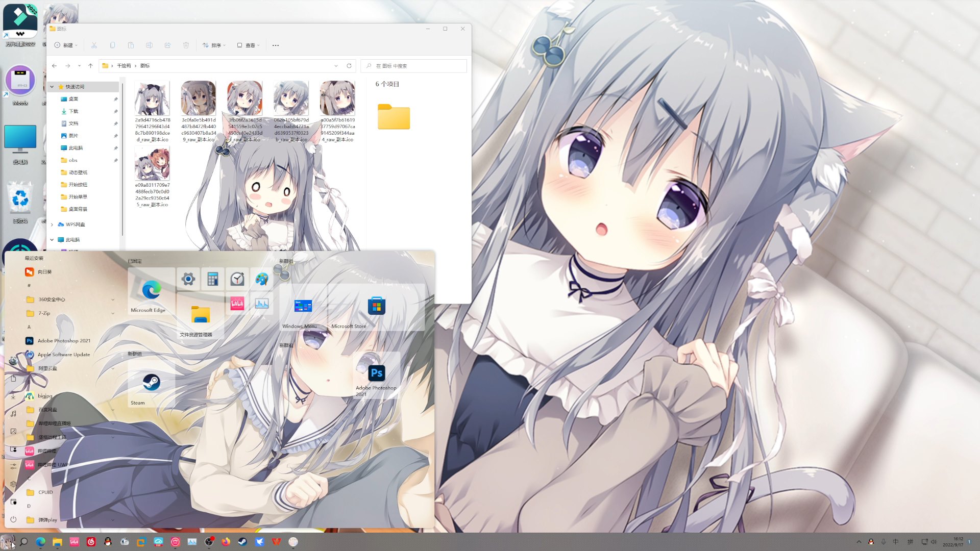Click the 千绘莉 breadcrumb in address bar
This screenshot has width=980, height=551.
[124, 66]
